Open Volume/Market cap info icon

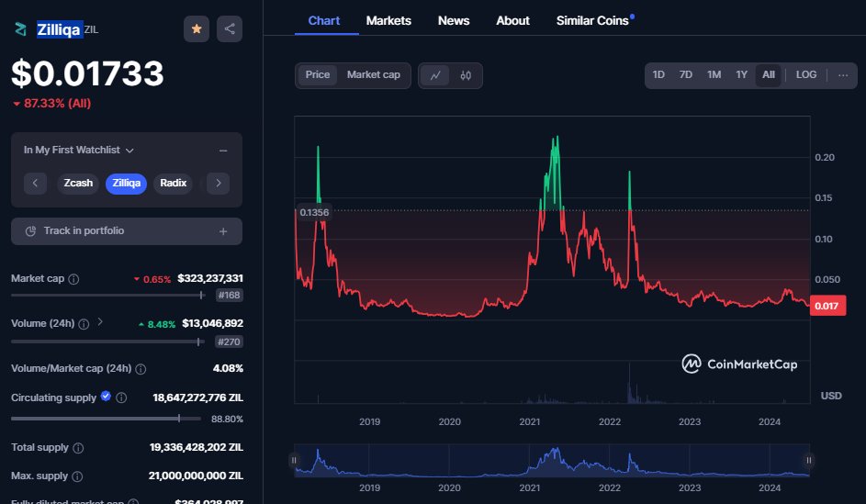pos(141,369)
